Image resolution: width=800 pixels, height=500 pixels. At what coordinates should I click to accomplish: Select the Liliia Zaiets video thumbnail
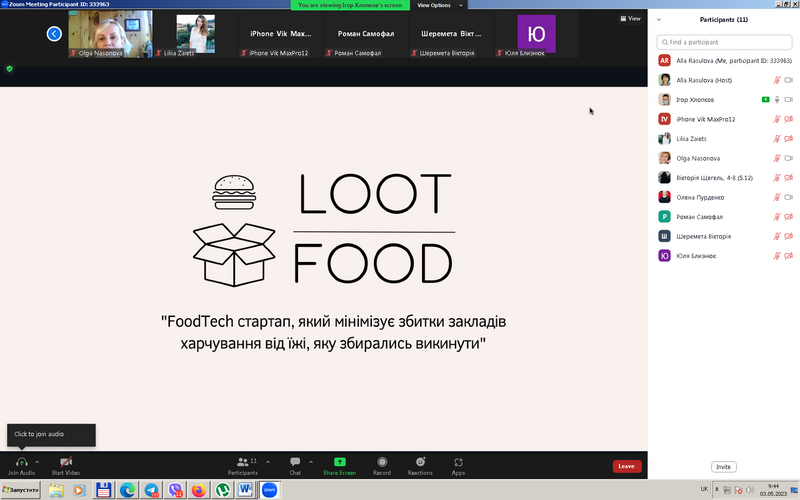(x=195, y=34)
